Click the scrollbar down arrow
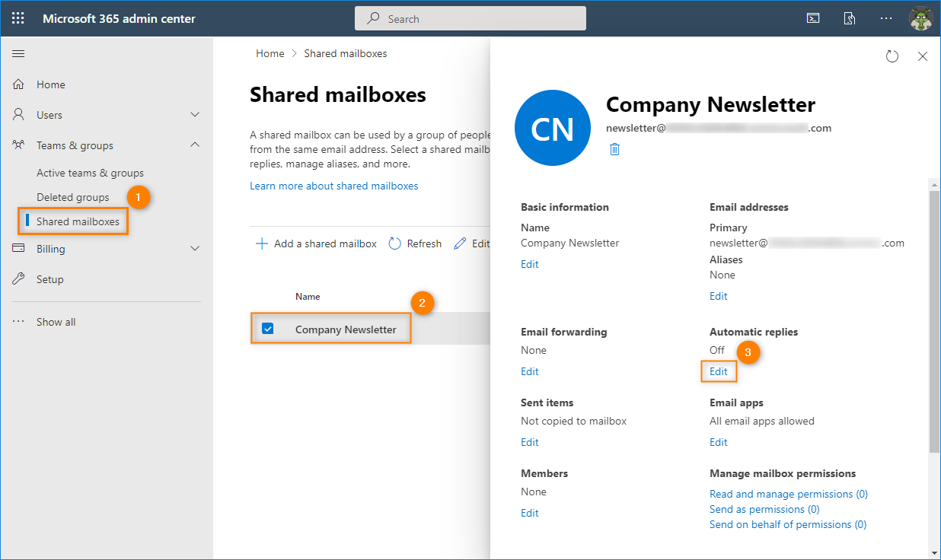The height and width of the screenshot is (560, 941). click(934, 553)
